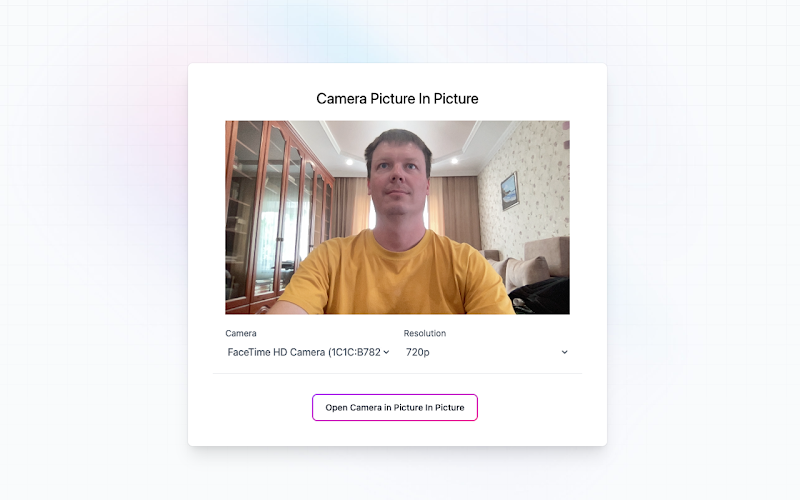
Task: Click the Camera field label
Action: [x=241, y=333]
